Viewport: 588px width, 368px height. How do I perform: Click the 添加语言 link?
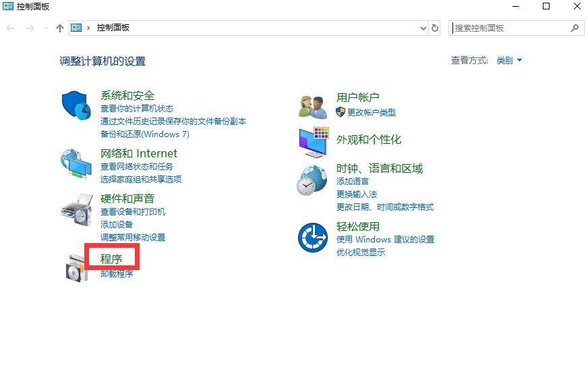(x=353, y=182)
